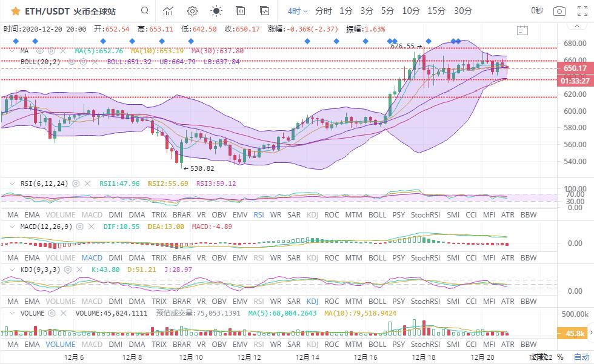Click the chart panel icon beside the layout icon
Viewport: 594px width, 364px height.
click(265, 10)
